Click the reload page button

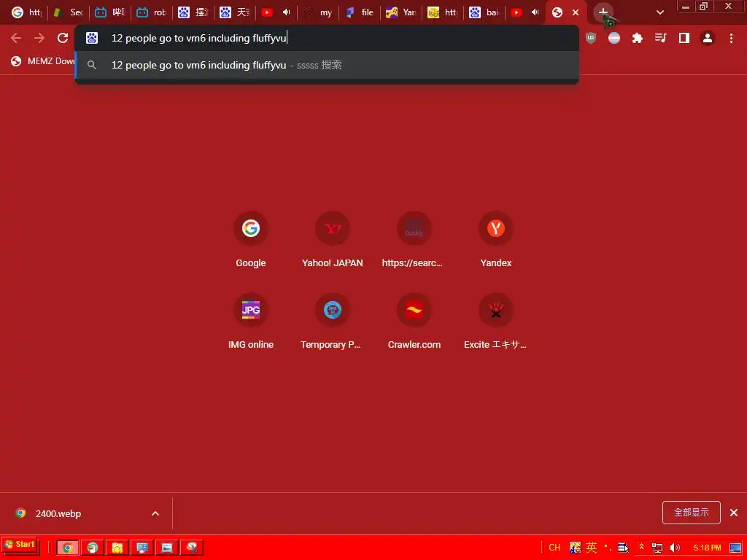pos(63,38)
